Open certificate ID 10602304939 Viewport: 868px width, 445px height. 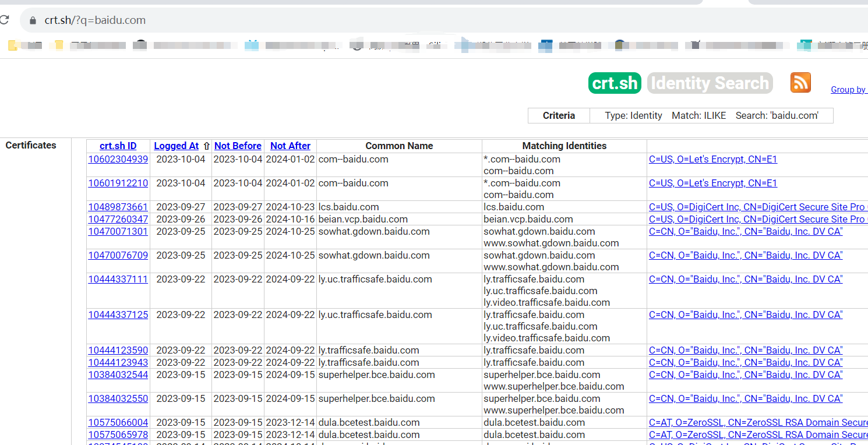118,159
